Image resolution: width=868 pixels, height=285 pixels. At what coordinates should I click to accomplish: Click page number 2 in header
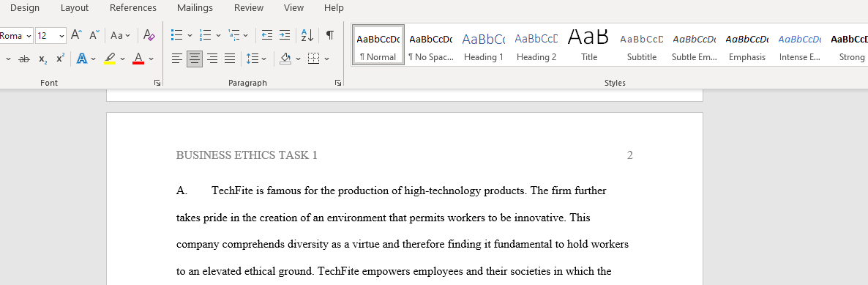click(629, 155)
